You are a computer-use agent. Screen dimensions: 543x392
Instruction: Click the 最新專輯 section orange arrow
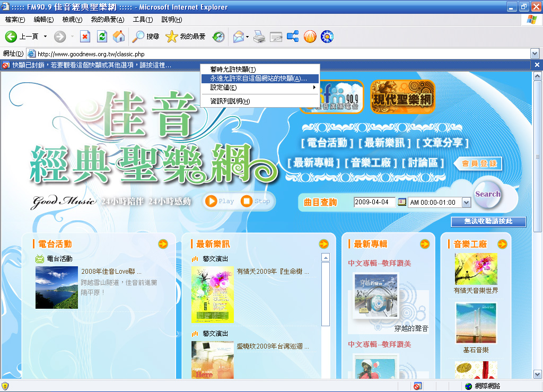425,244
